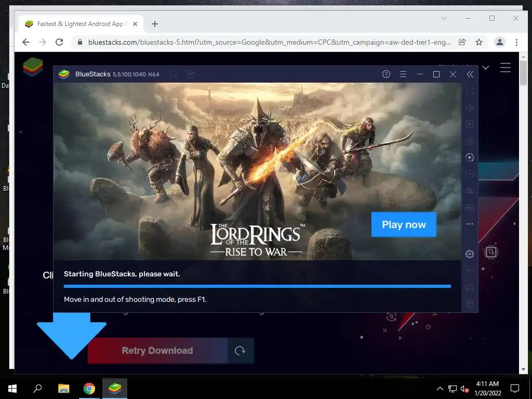The width and height of the screenshot is (532, 399).
Task: Click Chrome address bar URL
Action: 270,42
